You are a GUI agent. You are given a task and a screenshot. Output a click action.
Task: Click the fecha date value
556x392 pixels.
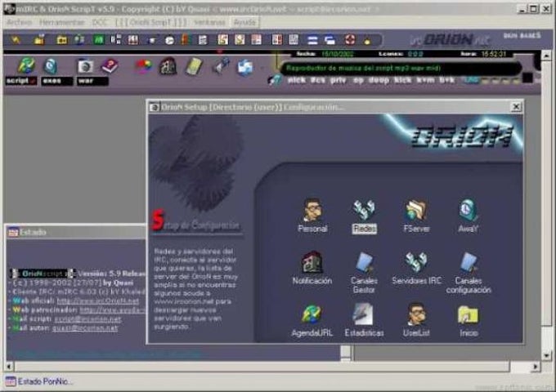338,54
